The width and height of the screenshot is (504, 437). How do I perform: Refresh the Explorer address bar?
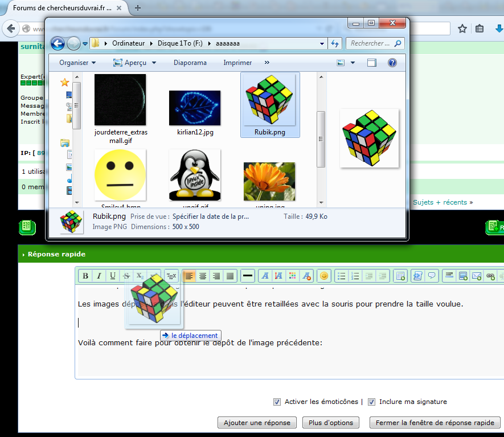point(335,43)
